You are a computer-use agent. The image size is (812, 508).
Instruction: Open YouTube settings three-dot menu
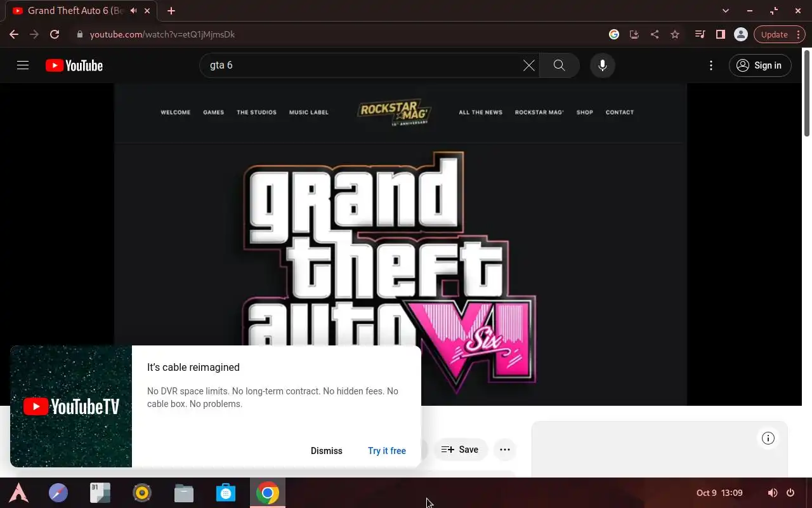[711, 65]
